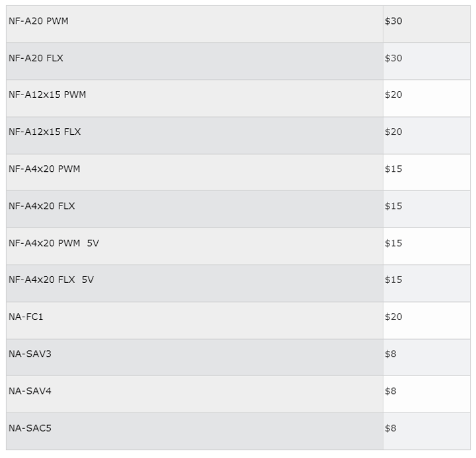Click the NF-A4x20 PWM 5V product name
Screen dimensions: 476x458
coord(54,243)
